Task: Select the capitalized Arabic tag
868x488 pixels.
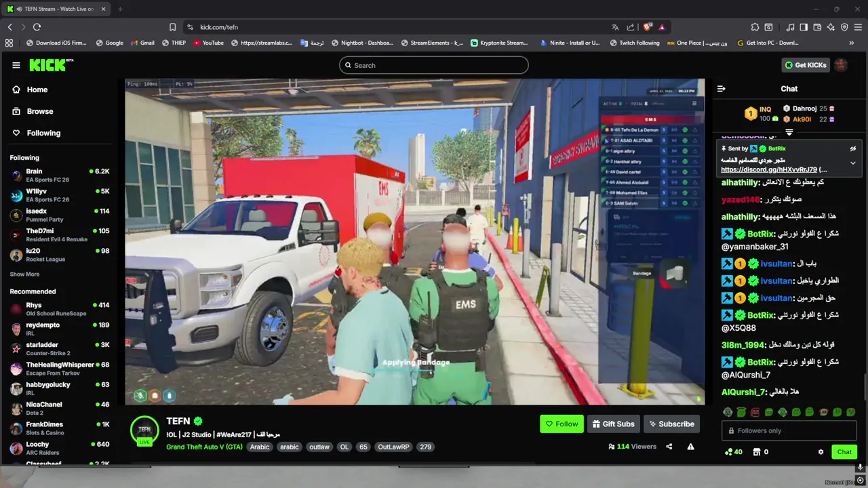Action: [260, 447]
